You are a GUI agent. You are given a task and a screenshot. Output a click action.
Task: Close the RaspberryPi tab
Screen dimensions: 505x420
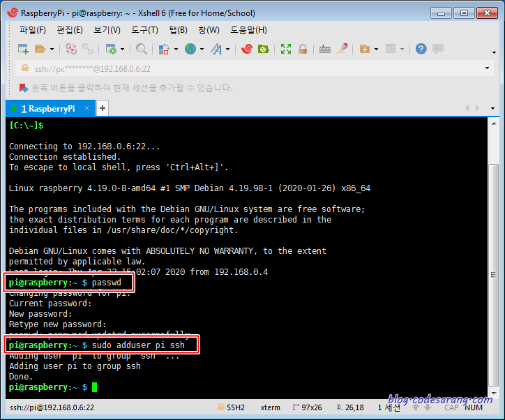tap(86, 108)
